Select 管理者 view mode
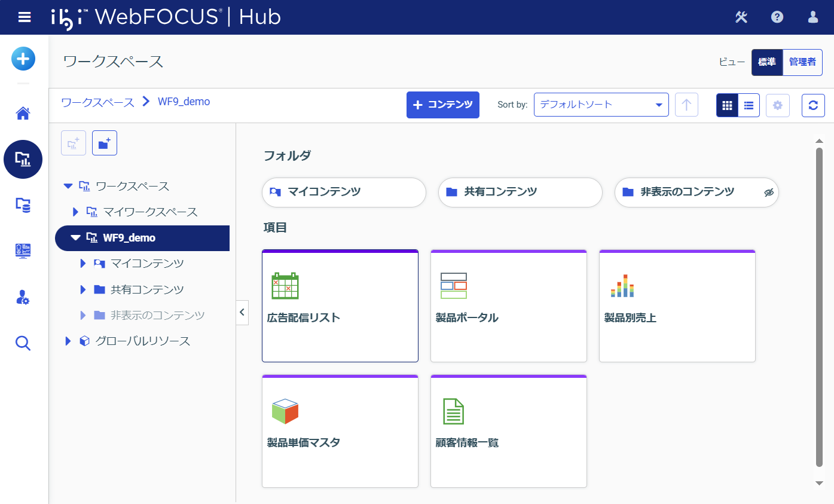 (x=802, y=62)
